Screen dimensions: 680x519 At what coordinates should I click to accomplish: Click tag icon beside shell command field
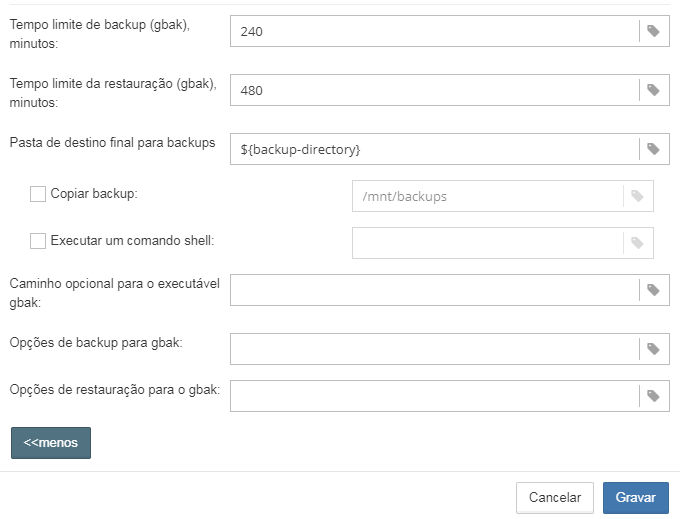click(637, 242)
